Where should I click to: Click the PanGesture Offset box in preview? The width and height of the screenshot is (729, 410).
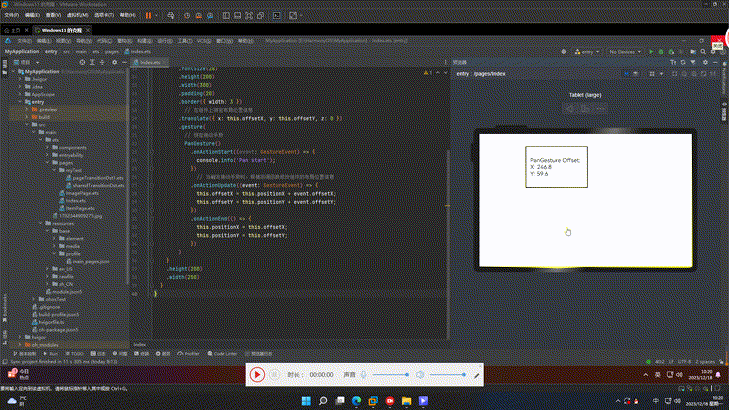[x=557, y=167]
